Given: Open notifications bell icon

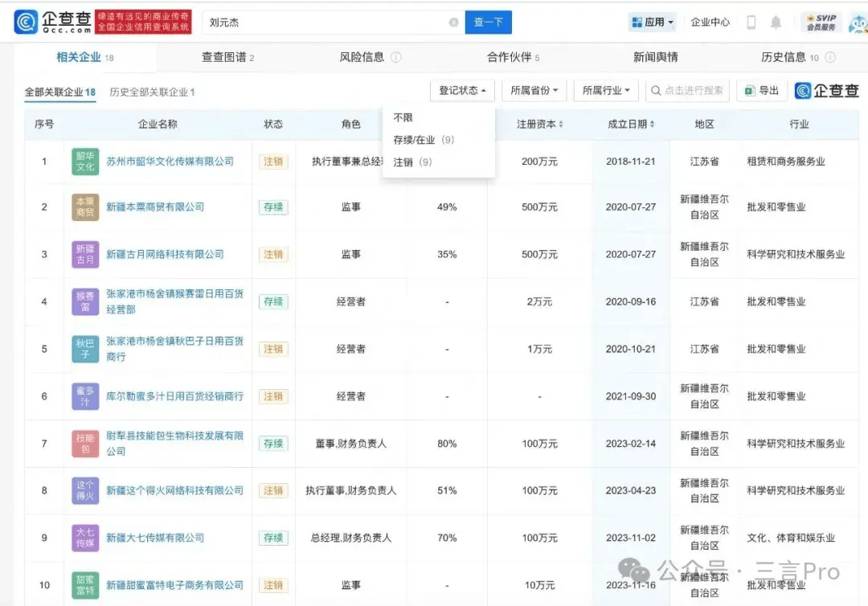Looking at the screenshot, I should tap(776, 23).
